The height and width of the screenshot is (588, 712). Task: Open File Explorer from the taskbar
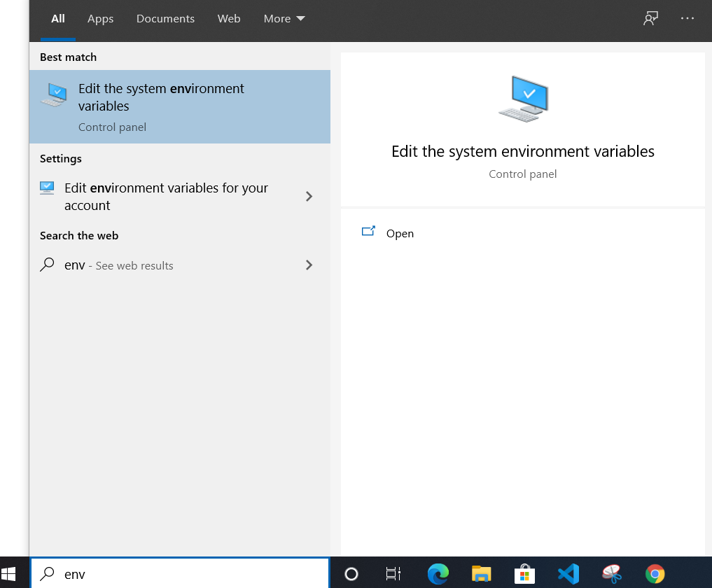point(481,573)
